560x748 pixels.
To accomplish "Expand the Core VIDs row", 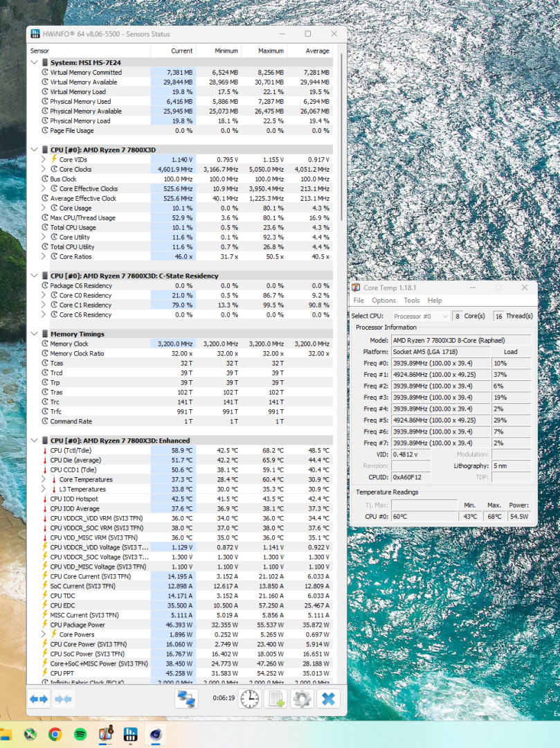I will click(44, 159).
